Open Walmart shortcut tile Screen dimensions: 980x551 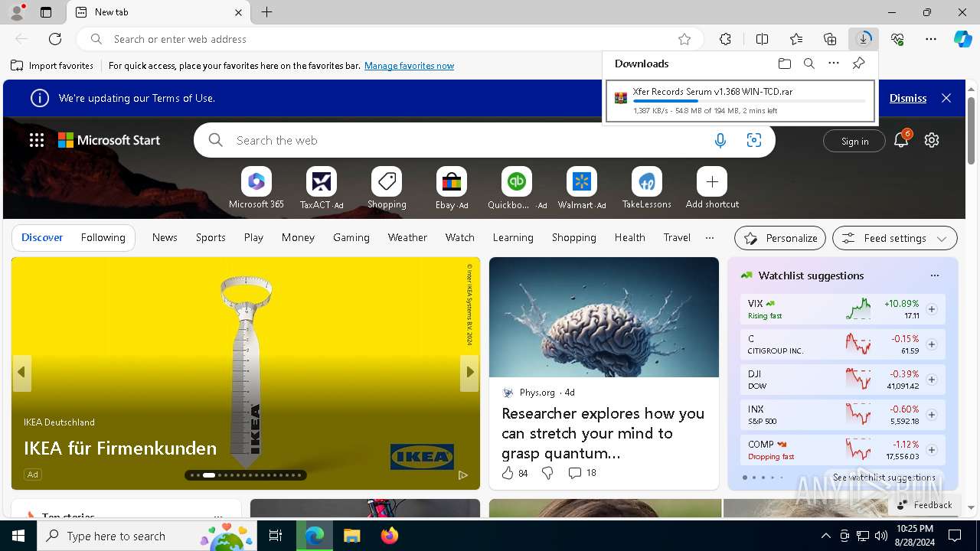pos(582,188)
